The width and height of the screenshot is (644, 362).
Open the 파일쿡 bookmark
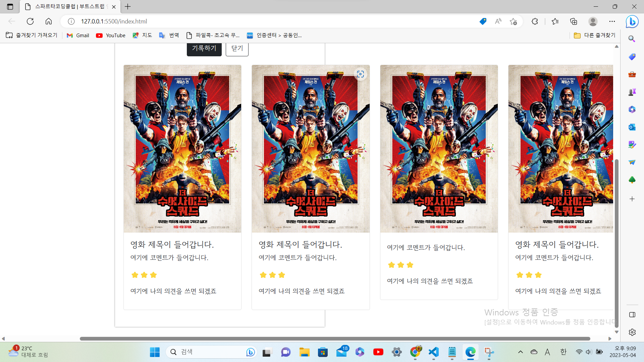[213, 35]
